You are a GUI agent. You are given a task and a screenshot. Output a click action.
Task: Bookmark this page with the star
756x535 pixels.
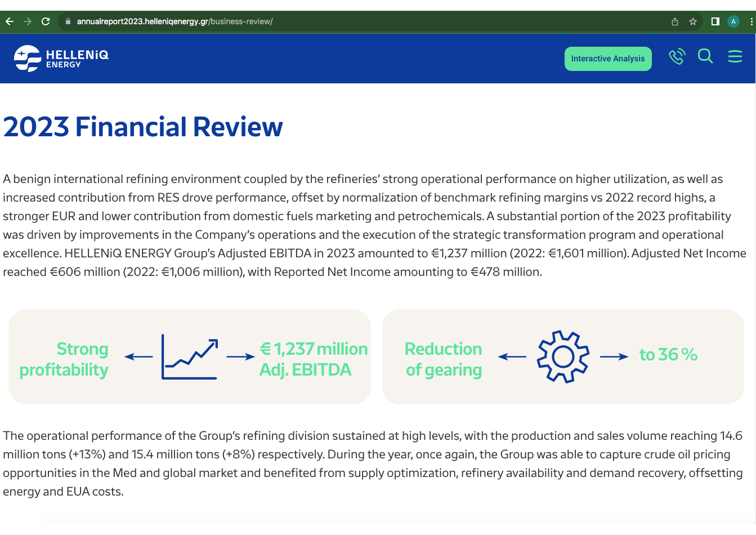[x=693, y=21]
